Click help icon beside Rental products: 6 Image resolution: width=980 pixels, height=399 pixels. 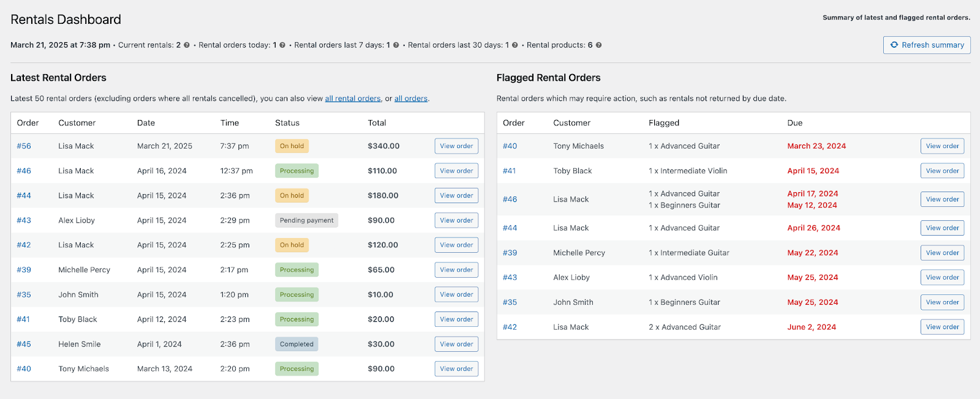[x=599, y=45]
